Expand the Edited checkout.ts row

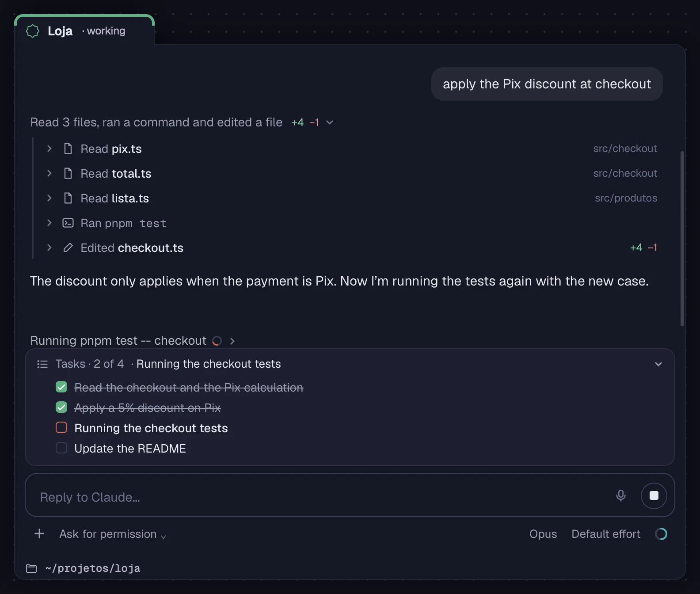coord(49,247)
